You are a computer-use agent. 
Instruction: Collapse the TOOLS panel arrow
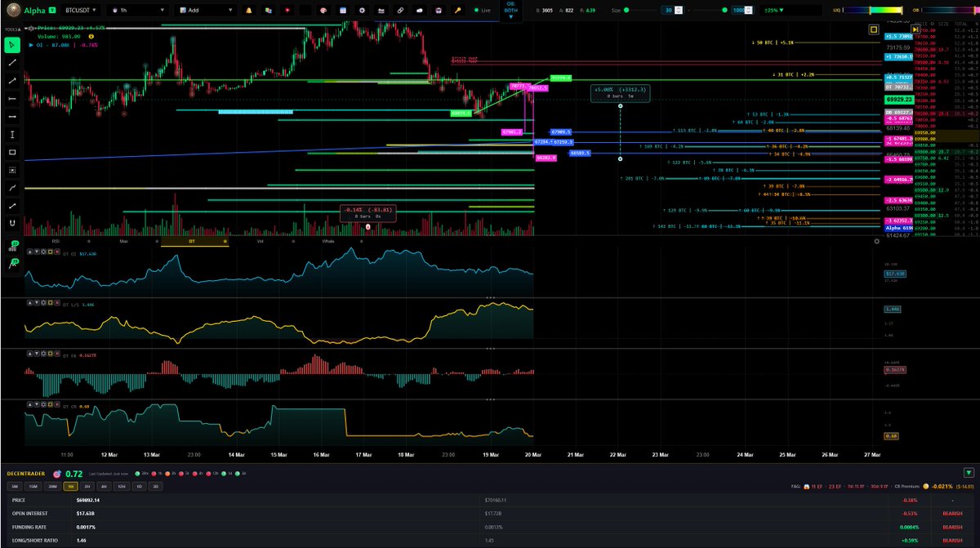(19, 29)
